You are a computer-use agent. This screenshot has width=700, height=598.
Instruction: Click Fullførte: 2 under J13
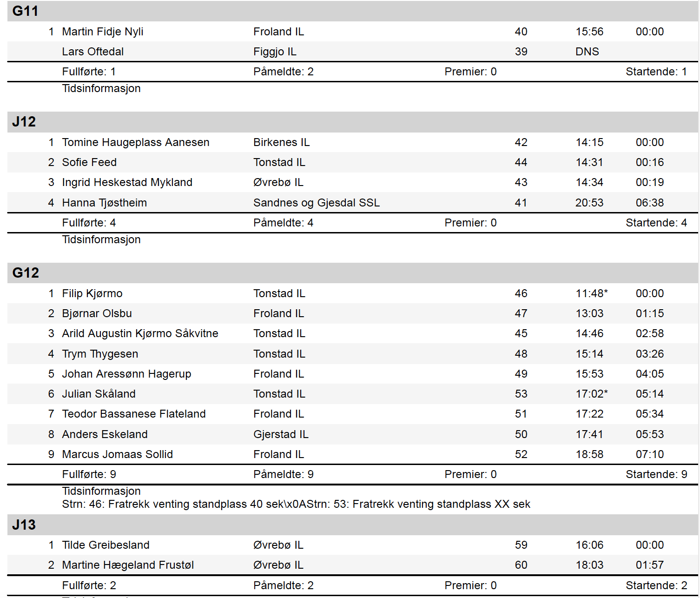pyautogui.click(x=89, y=585)
